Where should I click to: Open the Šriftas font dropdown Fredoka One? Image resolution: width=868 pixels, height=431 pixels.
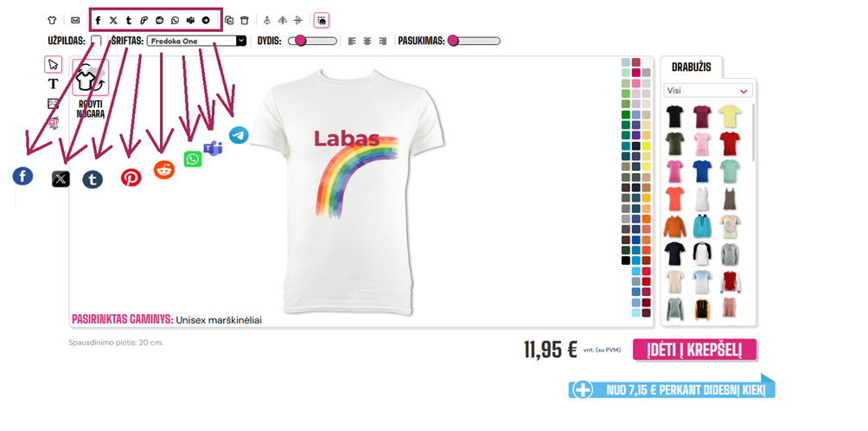click(196, 41)
